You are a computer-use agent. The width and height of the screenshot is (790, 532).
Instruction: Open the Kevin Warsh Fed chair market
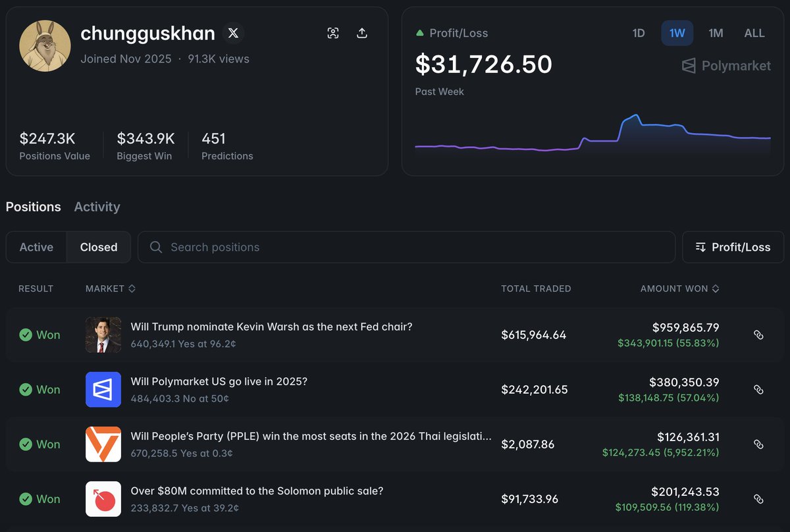pos(271,327)
